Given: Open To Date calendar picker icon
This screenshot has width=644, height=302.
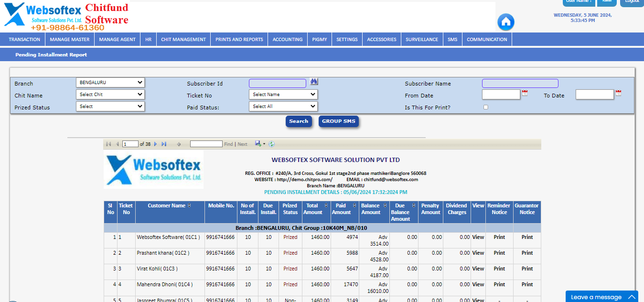Looking at the screenshot, I should click(x=618, y=93).
